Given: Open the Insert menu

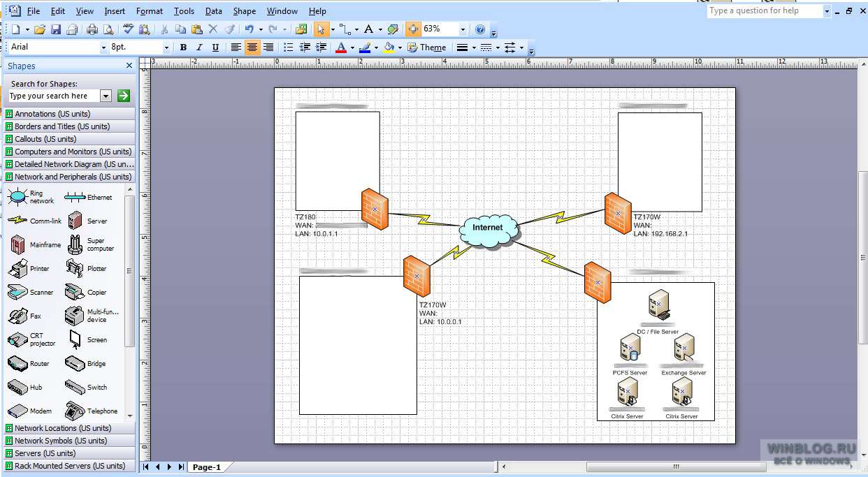Looking at the screenshot, I should pyautogui.click(x=115, y=11).
